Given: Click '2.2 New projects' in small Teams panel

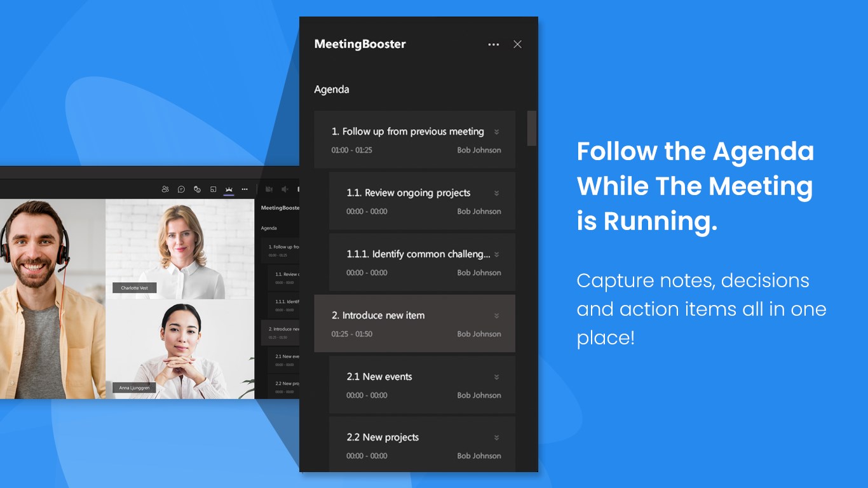Looking at the screenshot, I should [283, 387].
